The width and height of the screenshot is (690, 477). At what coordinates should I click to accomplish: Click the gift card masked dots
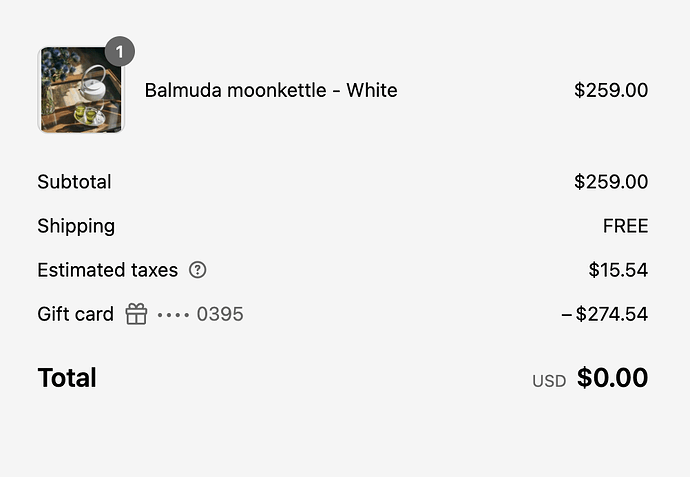click(x=173, y=315)
